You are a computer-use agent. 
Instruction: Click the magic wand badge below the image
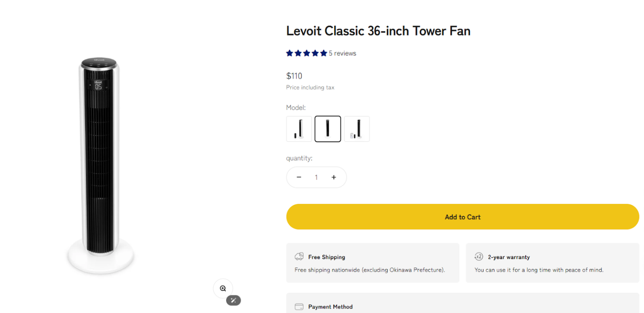click(x=234, y=300)
